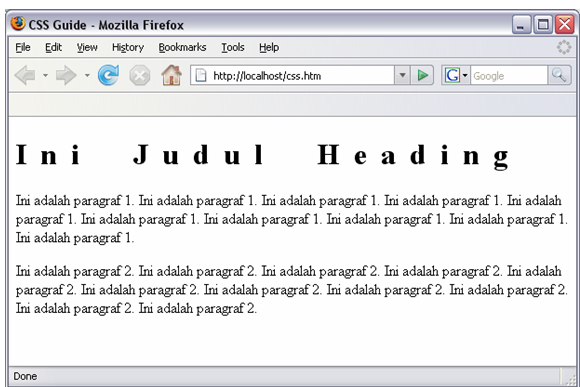The width and height of the screenshot is (580, 387).
Task: Click the magnifier search button
Action: 559,75
